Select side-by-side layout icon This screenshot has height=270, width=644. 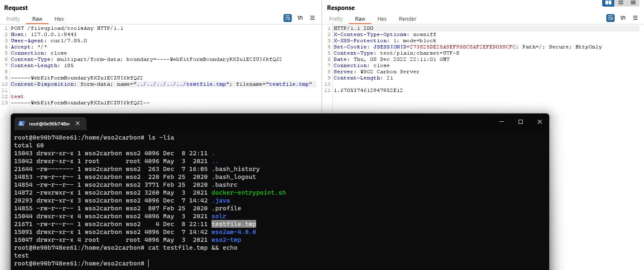[x=608, y=3]
